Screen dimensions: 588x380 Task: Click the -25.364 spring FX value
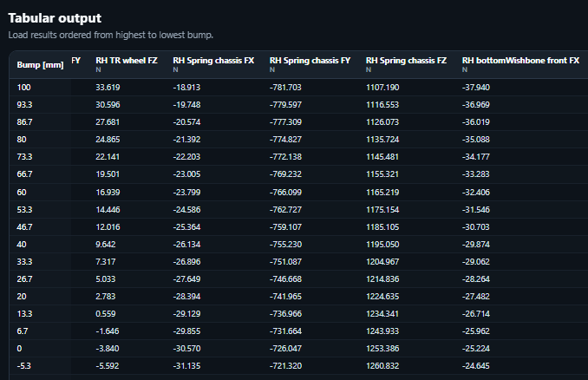point(186,227)
